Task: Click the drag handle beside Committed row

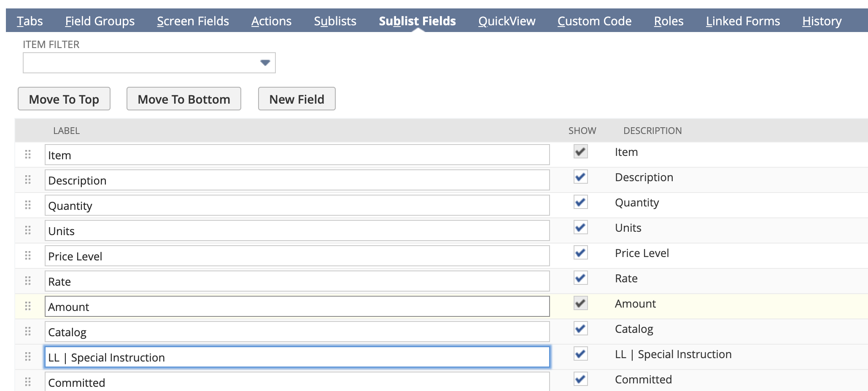Action: (28, 382)
